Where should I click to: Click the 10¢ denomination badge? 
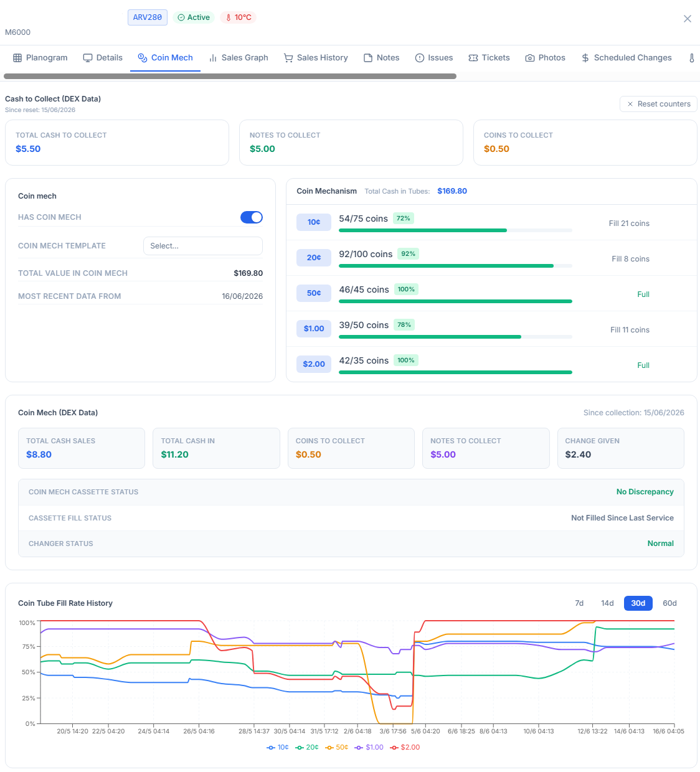coord(314,222)
